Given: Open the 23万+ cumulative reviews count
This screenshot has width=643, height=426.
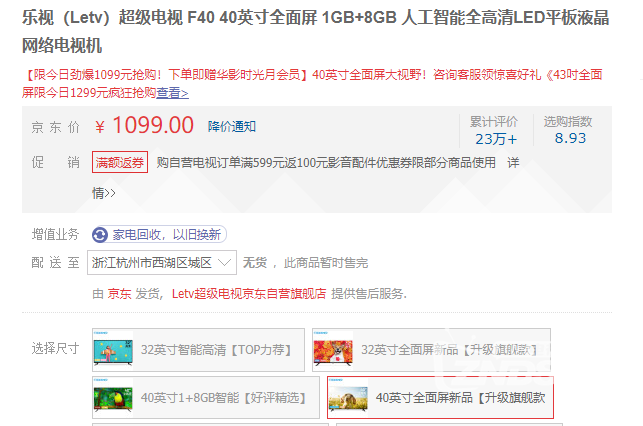Looking at the screenshot, I should pyautogui.click(x=496, y=139).
